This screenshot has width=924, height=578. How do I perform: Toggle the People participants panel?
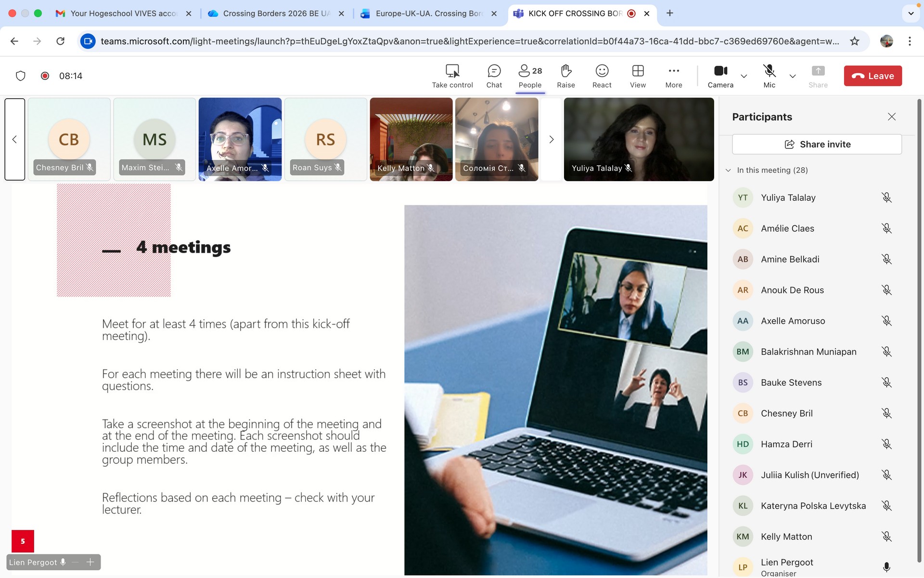pyautogui.click(x=530, y=76)
